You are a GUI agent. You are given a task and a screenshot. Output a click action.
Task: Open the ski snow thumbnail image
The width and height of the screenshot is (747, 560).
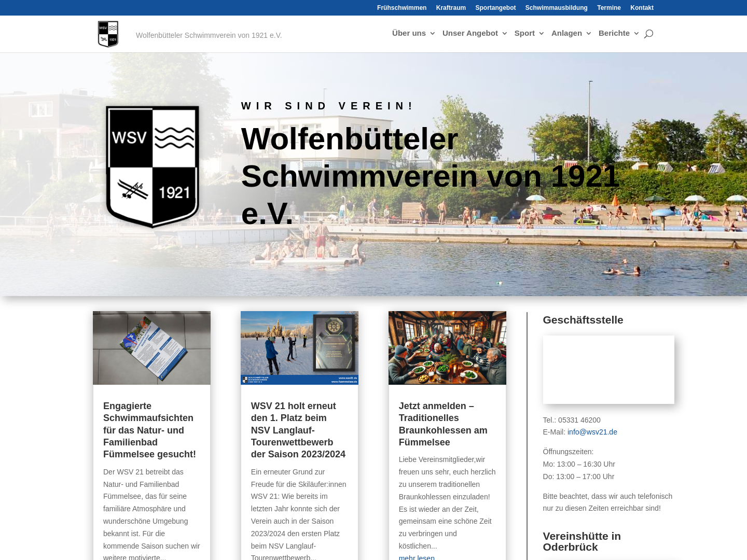(x=299, y=348)
